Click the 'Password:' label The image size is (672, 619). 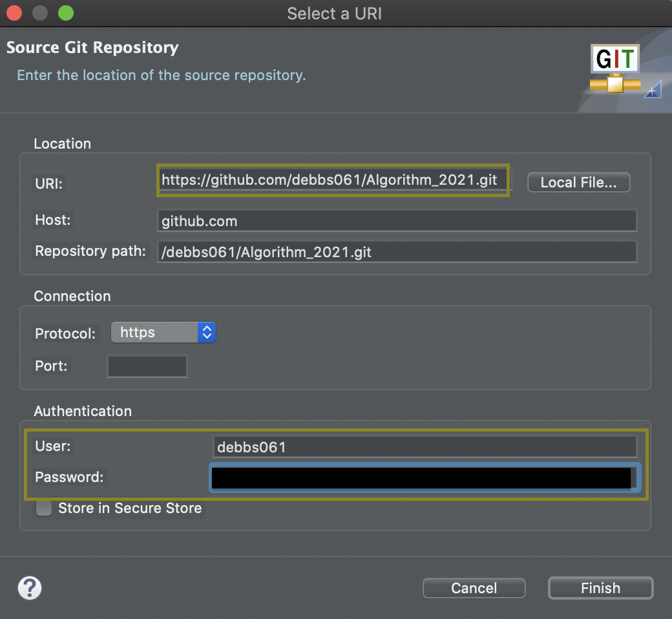(69, 477)
